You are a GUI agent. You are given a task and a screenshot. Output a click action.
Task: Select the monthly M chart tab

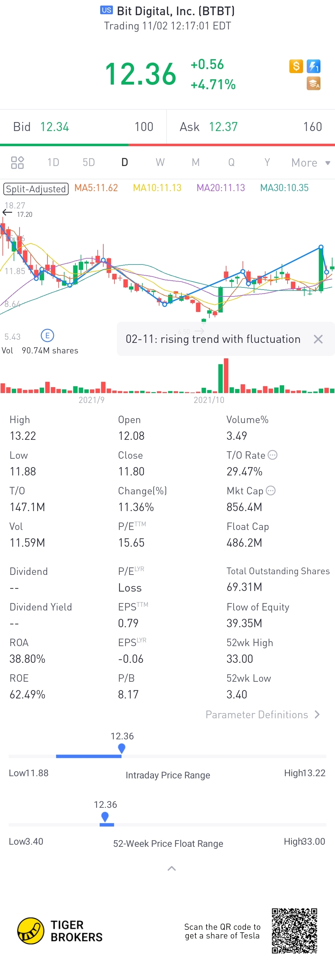click(195, 162)
